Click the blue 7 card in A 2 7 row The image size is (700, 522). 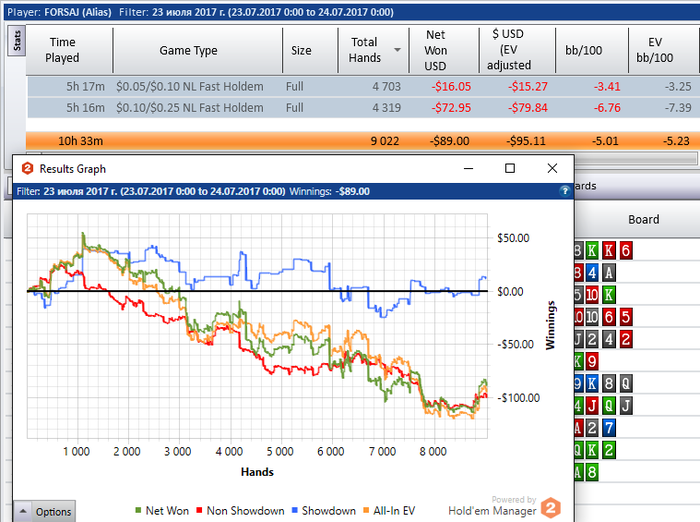pyautogui.click(x=609, y=428)
